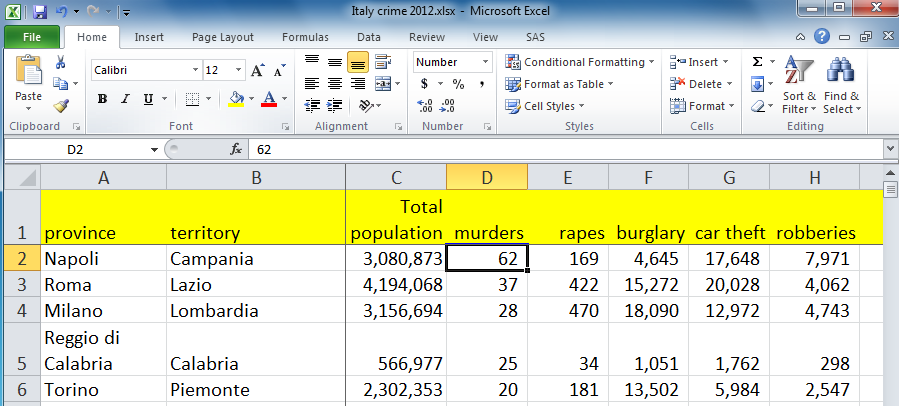Screen dimensions: 899x406
Task: Click the Merge and Center icon
Action: coord(383,84)
